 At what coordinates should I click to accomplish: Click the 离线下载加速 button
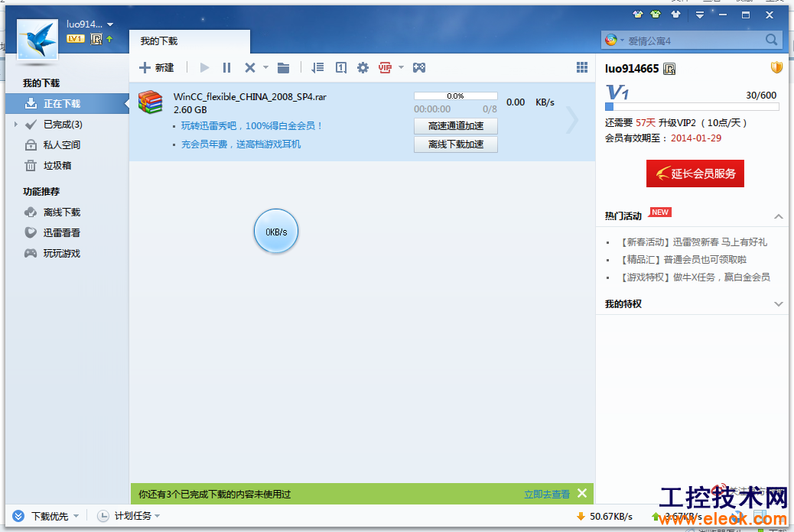point(456,144)
